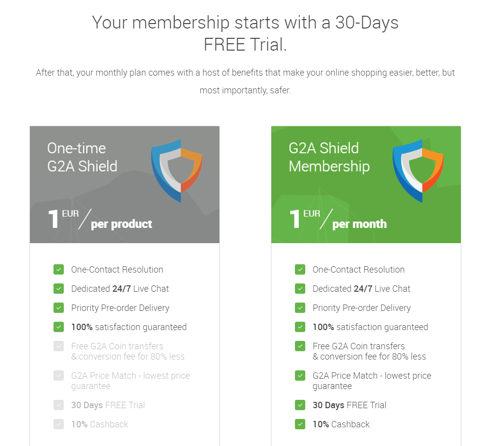
Task: Click 30 Days FREE Trial text in Membership plan
Action: (349, 405)
